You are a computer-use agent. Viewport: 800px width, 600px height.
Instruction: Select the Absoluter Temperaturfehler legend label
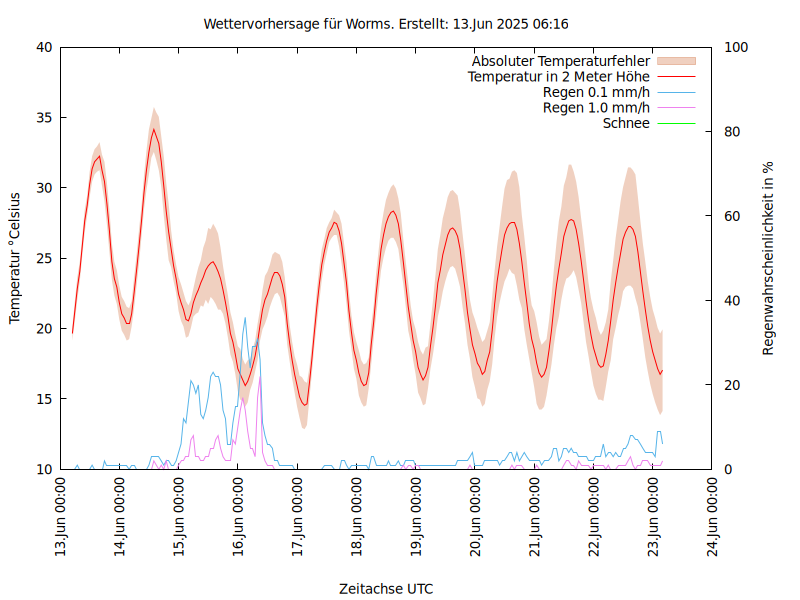[x=560, y=61]
